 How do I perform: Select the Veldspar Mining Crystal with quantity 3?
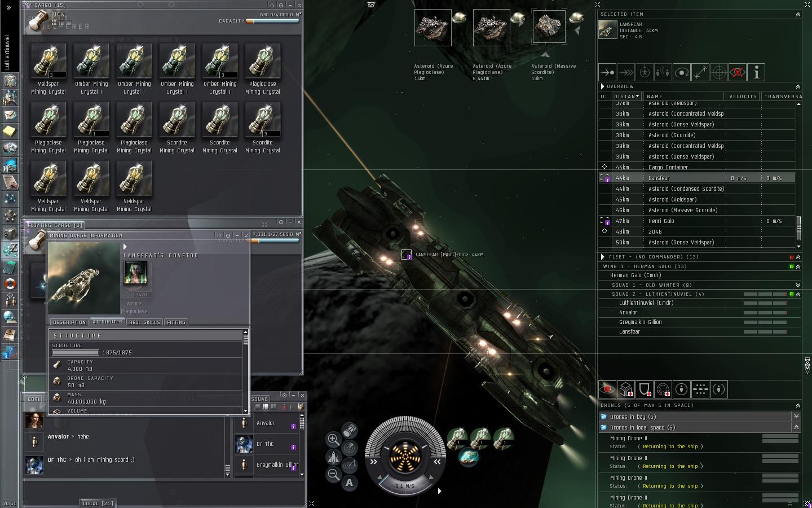pos(48,61)
